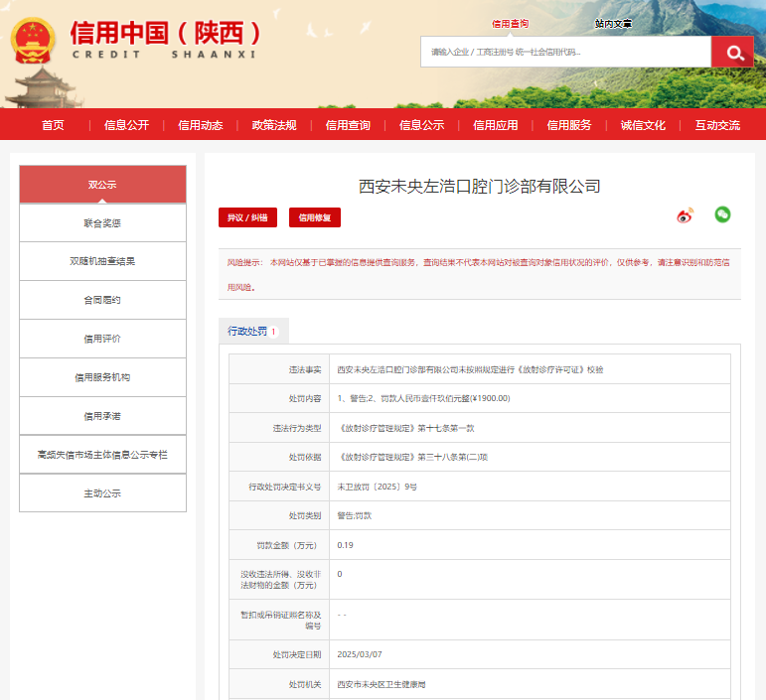Open 信用服务 in the navigation bar
Viewport: 766px width, 700px height.
pos(569,125)
